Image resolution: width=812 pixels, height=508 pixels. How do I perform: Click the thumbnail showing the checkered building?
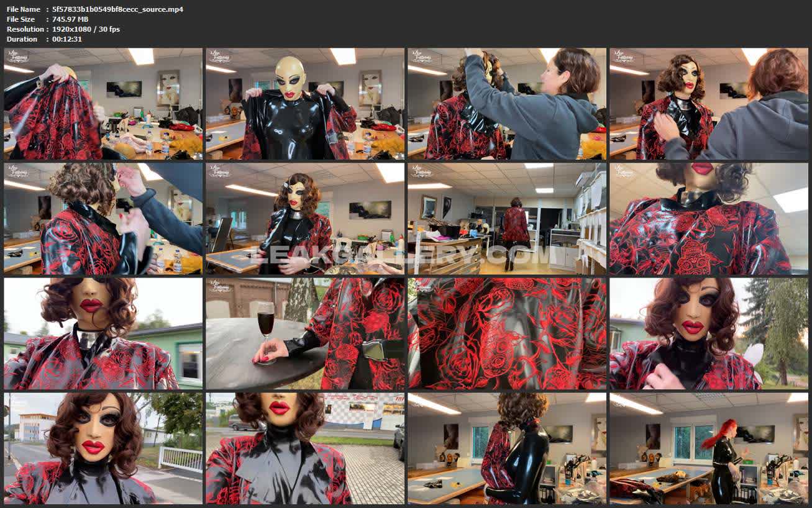(305, 448)
